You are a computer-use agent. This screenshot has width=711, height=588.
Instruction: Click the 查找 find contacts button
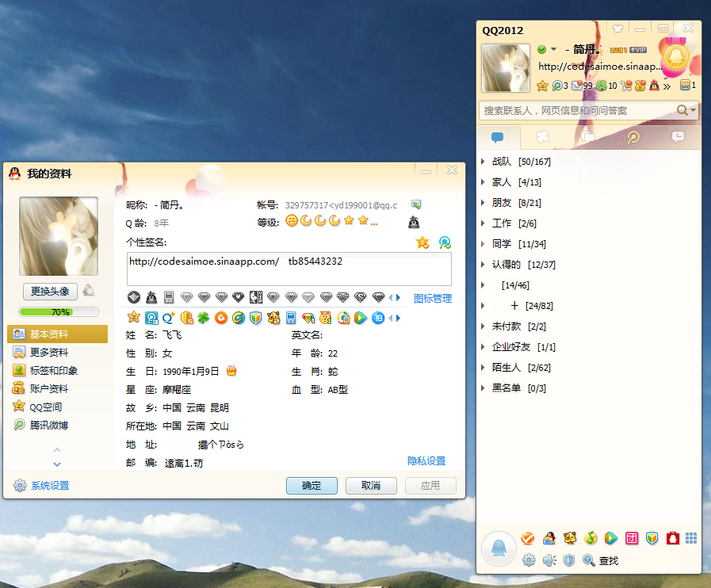click(x=600, y=560)
